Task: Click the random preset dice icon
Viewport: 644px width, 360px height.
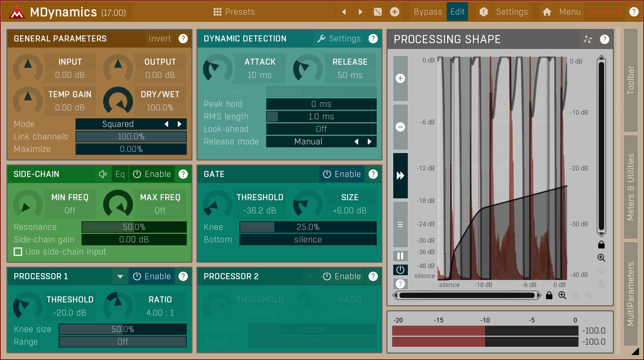Action: tap(377, 12)
